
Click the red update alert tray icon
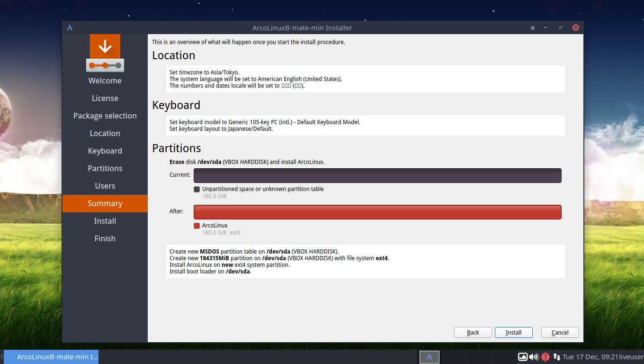pyautogui.click(x=546, y=357)
